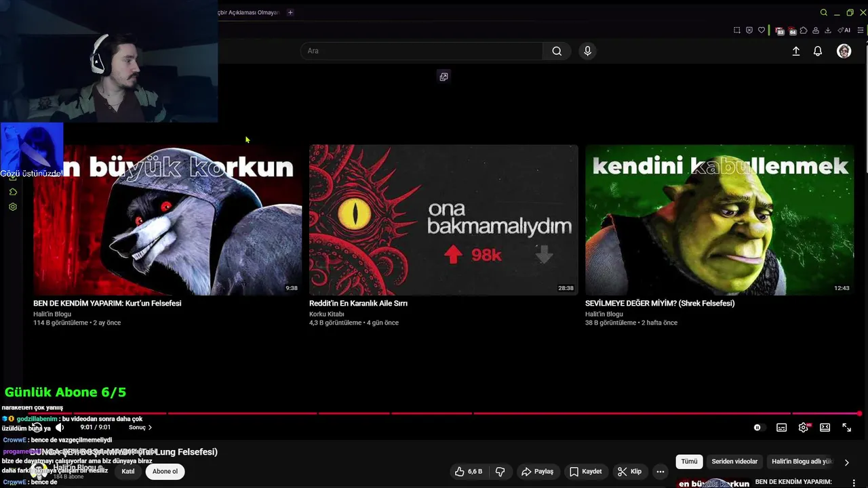Add a new browser tab with plus icon
The image size is (868, 488).
(x=290, y=12)
